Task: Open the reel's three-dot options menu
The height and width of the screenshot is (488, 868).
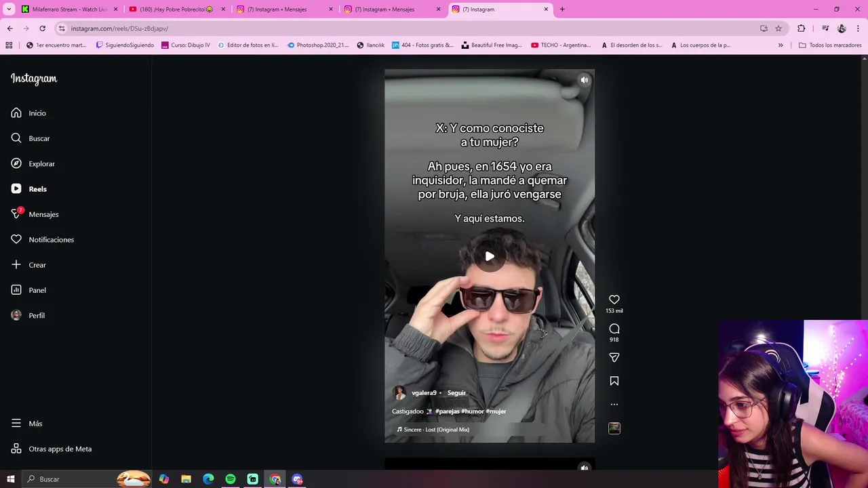Action: coord(614,404)
